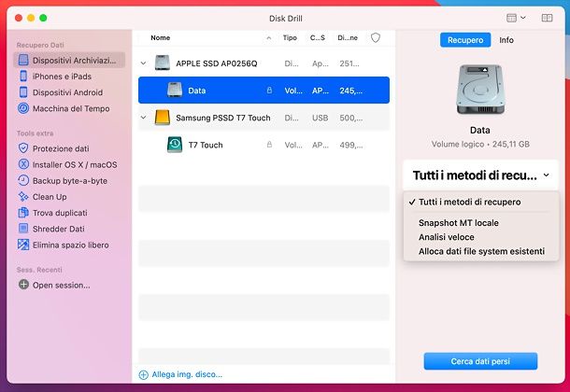Click lock icon on Data row
Image resolution: width=570 pixels, height=392 pixels.
click(x=269, y=90)
